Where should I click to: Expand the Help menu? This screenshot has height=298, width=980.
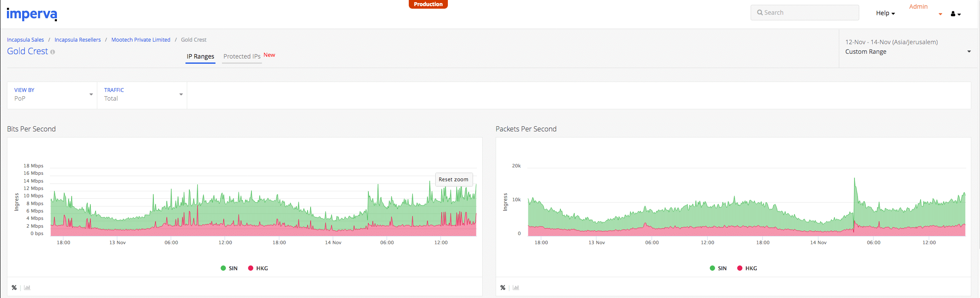[885, 13]
